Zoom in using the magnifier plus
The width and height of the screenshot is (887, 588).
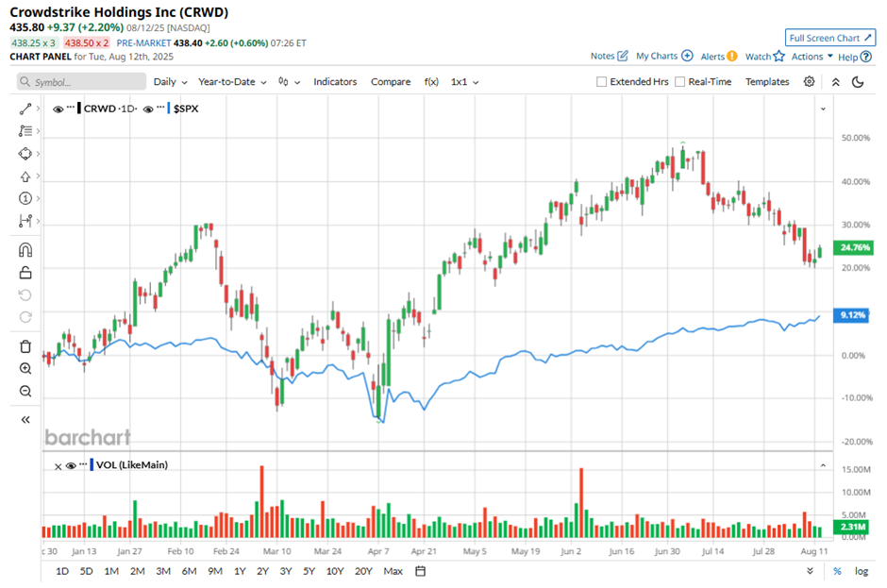[x=25, y=369]
